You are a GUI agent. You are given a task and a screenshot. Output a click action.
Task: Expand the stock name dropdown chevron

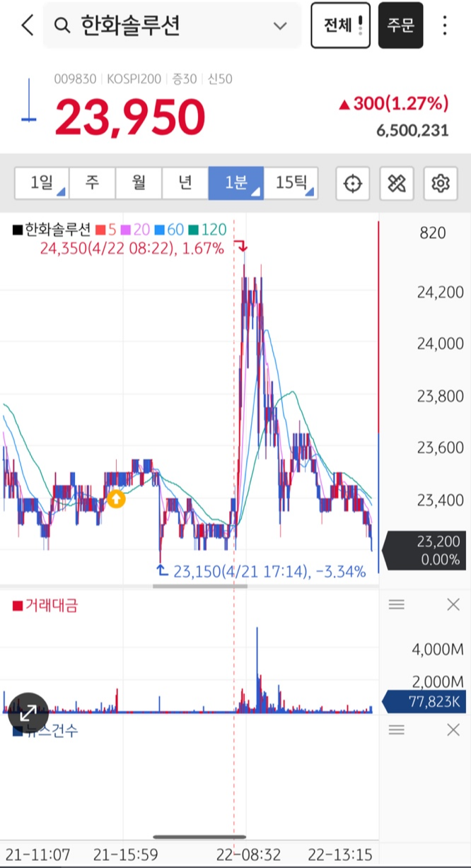click(280, 26)
